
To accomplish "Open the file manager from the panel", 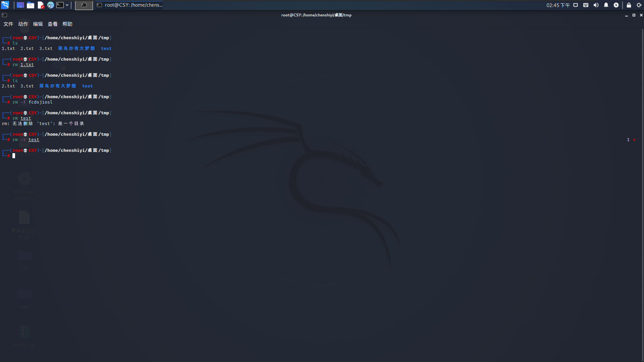I will tap(31, 5).
